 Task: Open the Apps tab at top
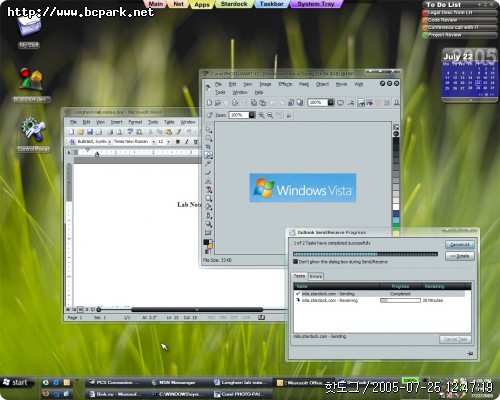(202, 4)
